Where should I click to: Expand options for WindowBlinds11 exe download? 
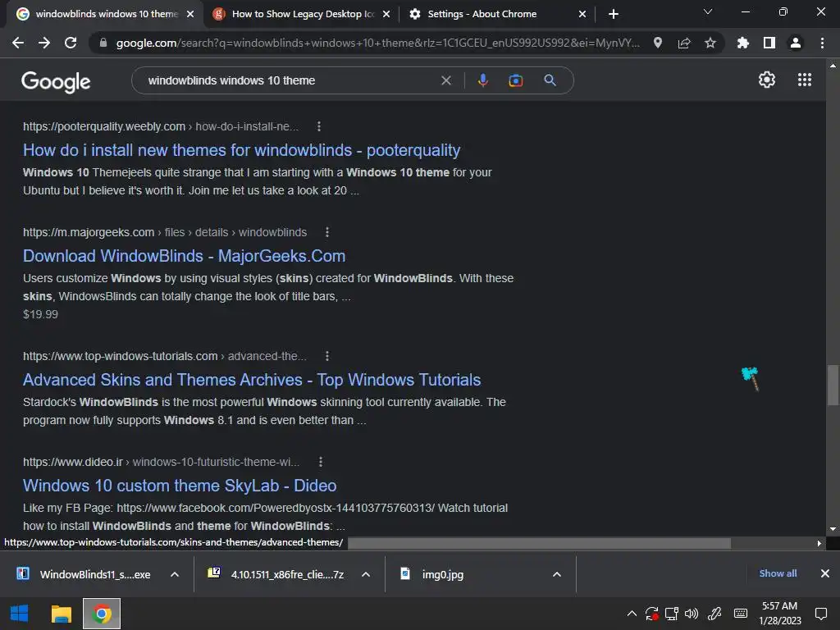[x=175, y=574]
